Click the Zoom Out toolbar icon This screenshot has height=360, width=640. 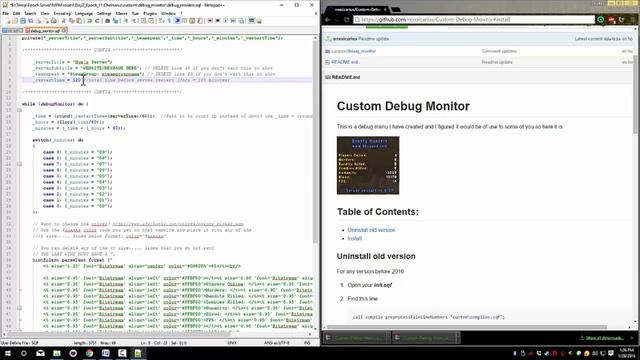[133, 20]
